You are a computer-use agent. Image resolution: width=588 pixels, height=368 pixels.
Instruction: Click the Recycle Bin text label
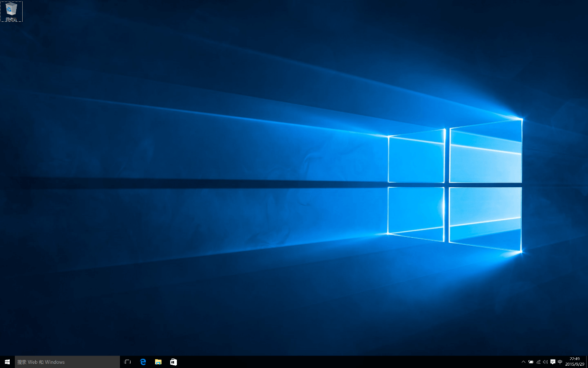[x=11, y=19]
